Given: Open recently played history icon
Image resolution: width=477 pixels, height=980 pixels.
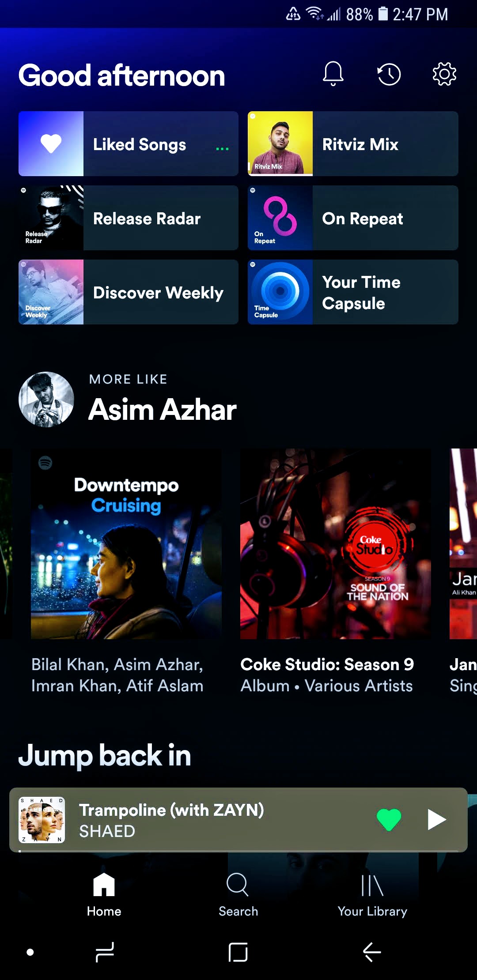Looking at the screenshot, I should pos(389,74).
